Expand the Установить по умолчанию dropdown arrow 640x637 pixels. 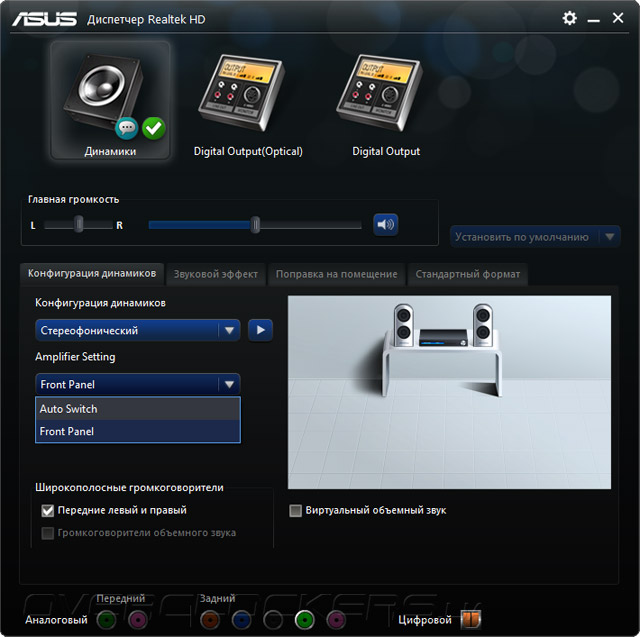pos(609,237)
